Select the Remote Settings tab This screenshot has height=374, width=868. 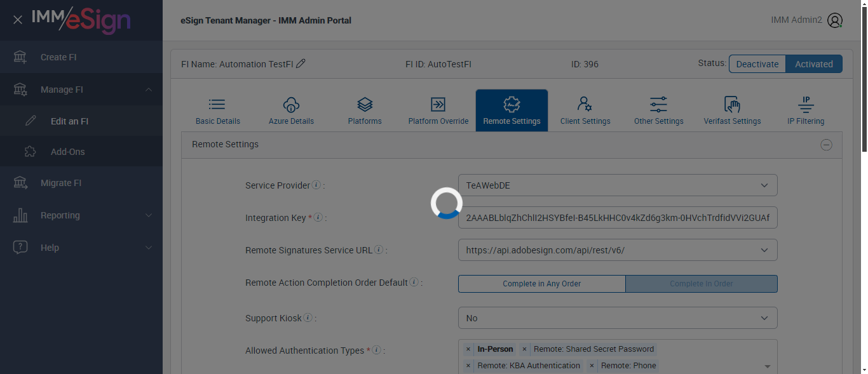point(512,110)
